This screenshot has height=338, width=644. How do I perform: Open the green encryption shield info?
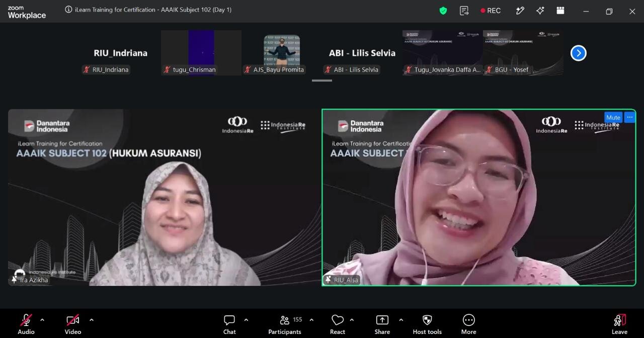pos(443,11)
